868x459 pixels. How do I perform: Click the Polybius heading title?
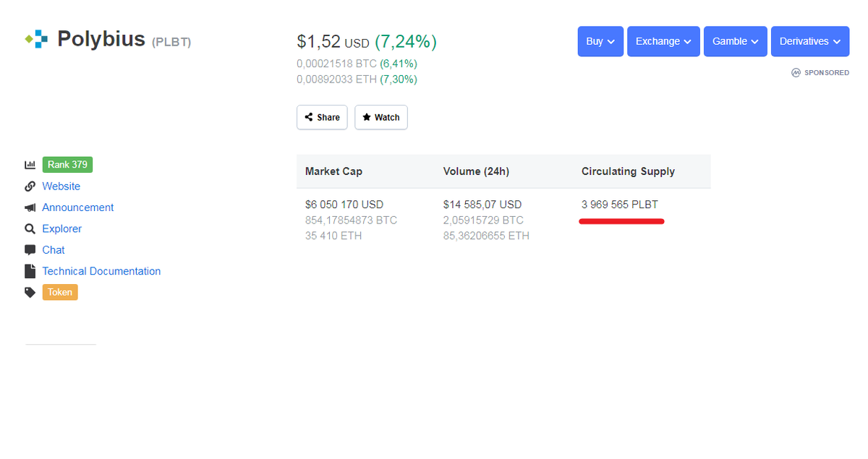(101, 39)
